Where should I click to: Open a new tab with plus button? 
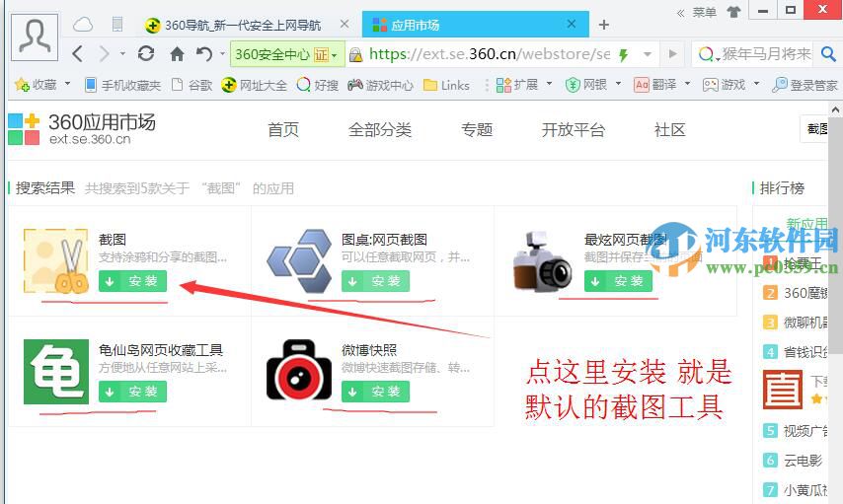tap(604, 25)
